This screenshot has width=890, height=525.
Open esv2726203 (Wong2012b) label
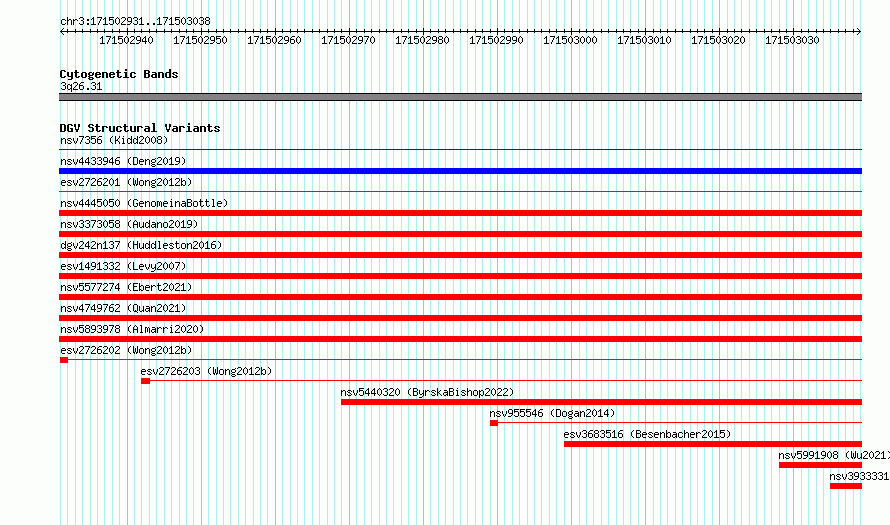click(x=207, y=371)
